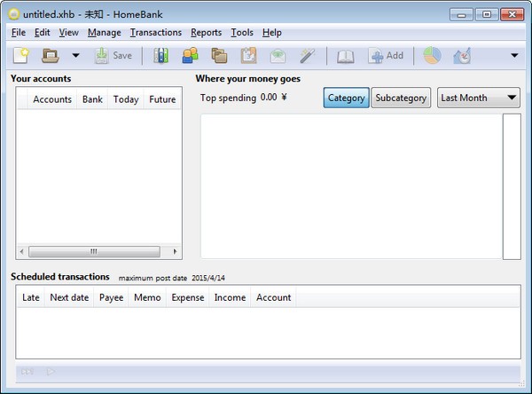The width and height of the screenshot is (532, 394).
Task: Click the Open file folder icon
Action: (x=51, y=56)
